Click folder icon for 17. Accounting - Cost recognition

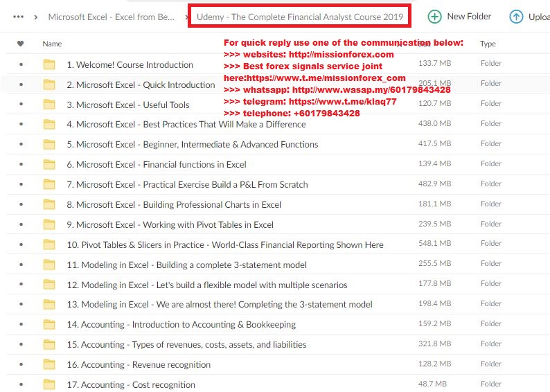[x=49, y=384]
